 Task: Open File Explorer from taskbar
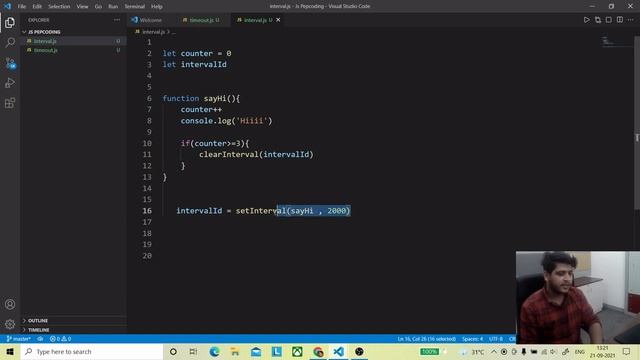click(x=235, y=351)
